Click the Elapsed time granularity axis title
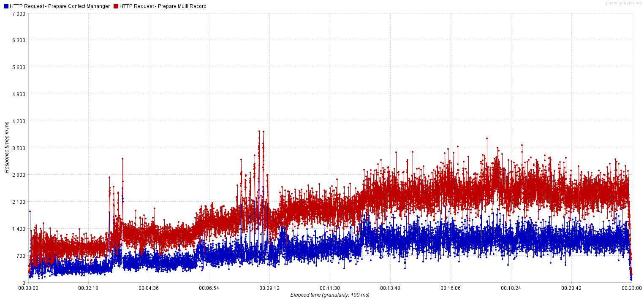Viewport: 644px width, 300px height. pos(330,295)
